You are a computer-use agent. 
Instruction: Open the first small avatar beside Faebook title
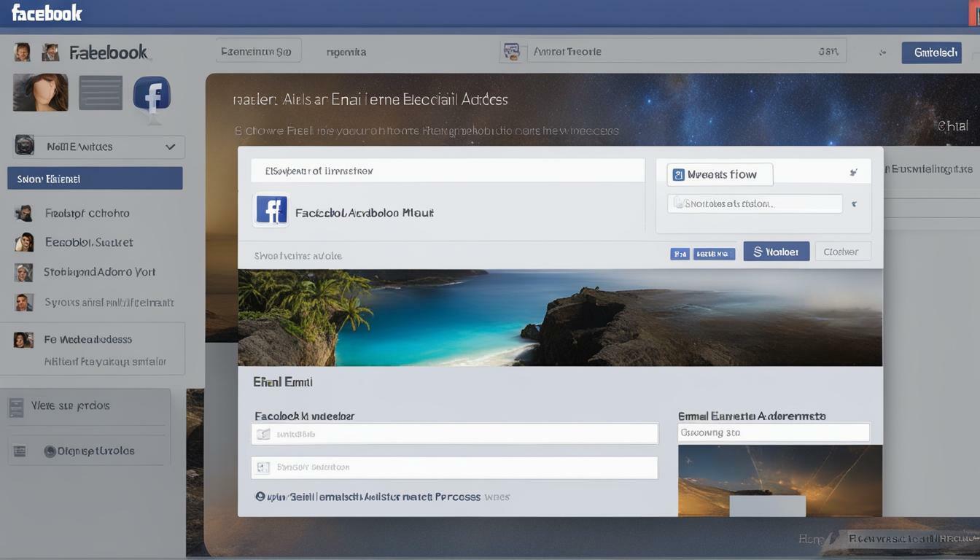(23, 52)
